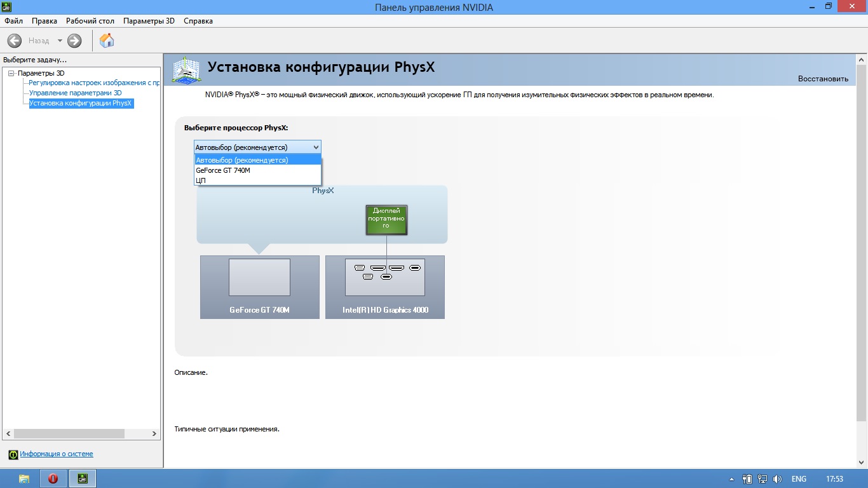Image resolution: width=868 pixels, height=488 pixels.
Task: Click the task panel scroll-left arrow
Action: tap(8, 433)
